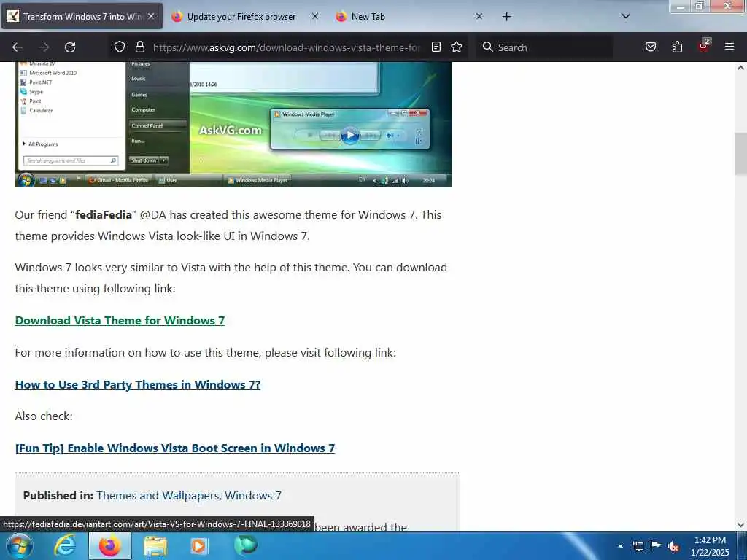Close the Update your Firefox browser tab

[315, 16]
